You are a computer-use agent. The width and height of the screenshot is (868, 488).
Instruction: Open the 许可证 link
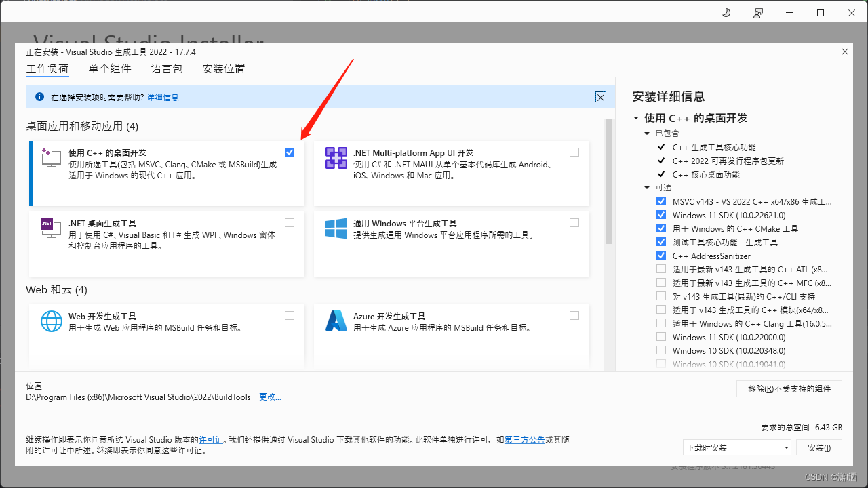211,440
